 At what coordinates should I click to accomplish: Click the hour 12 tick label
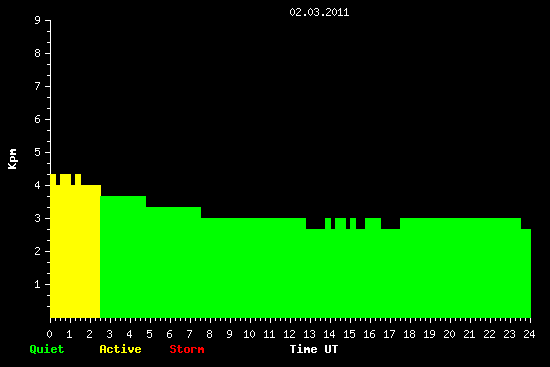coord(289,334)
